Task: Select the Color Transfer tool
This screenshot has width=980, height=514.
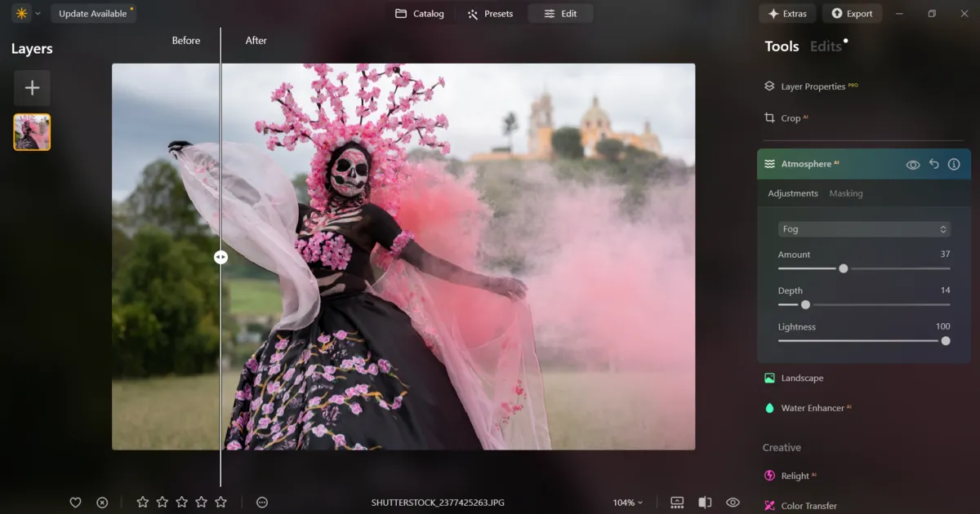Action: click(808, 505)
